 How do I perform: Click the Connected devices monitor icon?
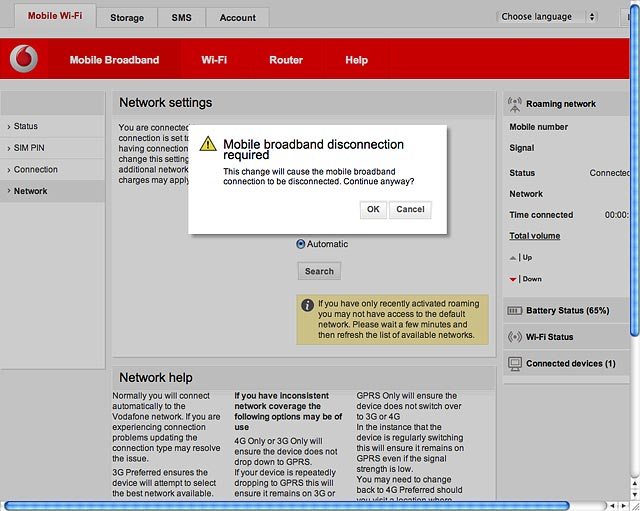pos(515,364)
